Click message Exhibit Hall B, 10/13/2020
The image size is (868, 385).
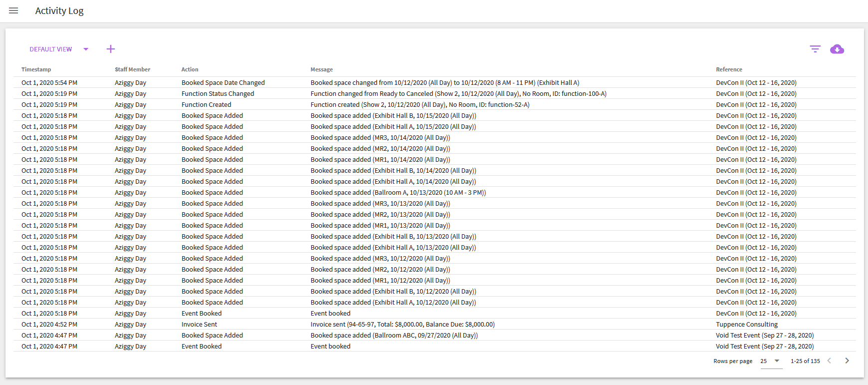click(394, 236)
